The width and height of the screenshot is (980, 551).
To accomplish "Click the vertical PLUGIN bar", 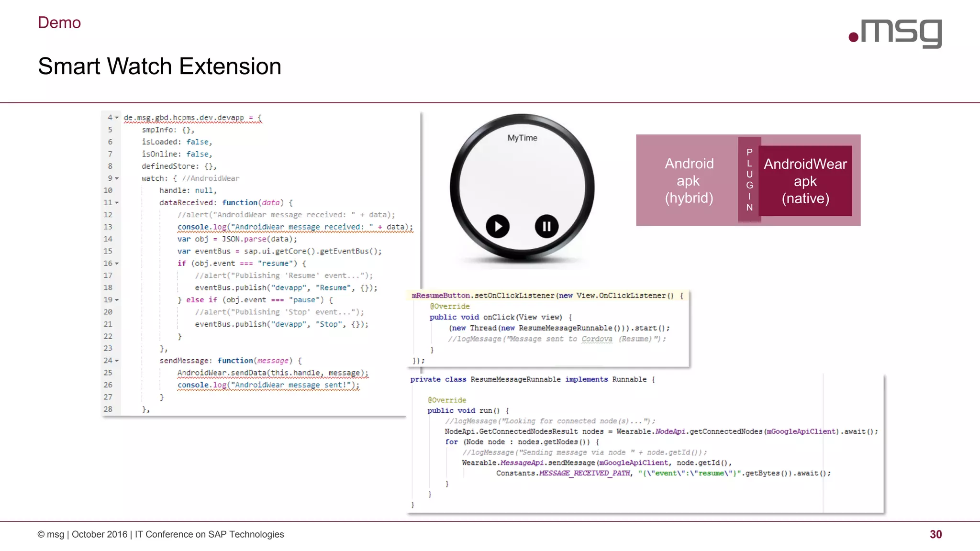I will click(749, 179).
